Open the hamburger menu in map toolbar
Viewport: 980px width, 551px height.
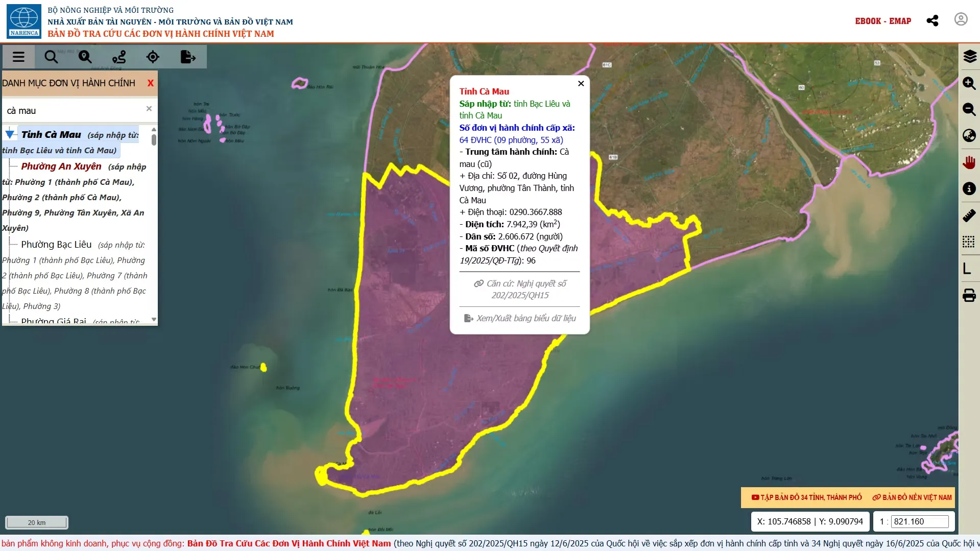(x=18, y=57)
